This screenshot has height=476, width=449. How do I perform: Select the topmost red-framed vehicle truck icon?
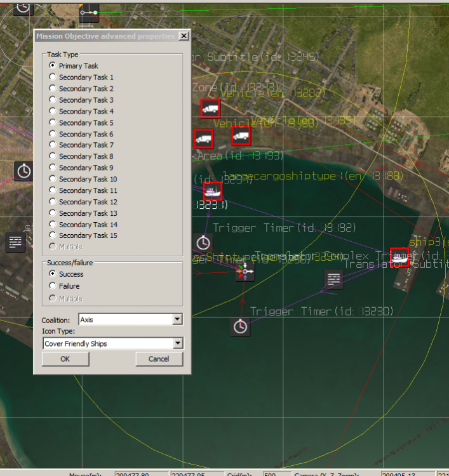click(x=210, y=109)
